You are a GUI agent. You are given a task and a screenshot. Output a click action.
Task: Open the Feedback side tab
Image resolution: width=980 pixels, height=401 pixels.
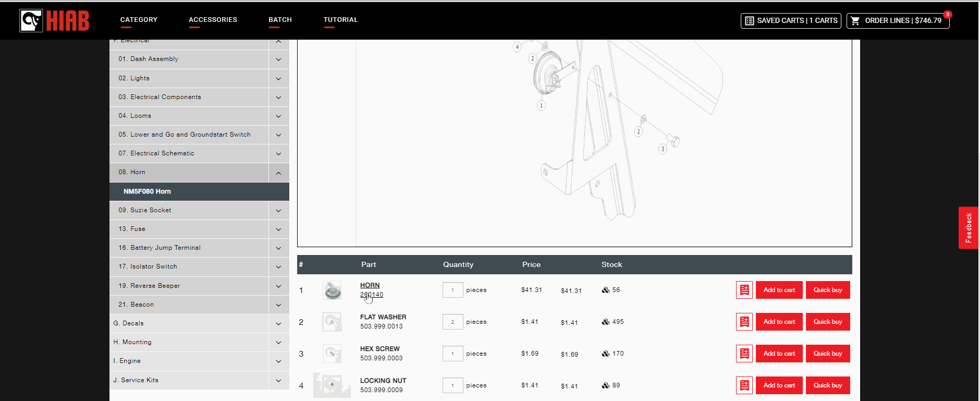pos(969,228)
